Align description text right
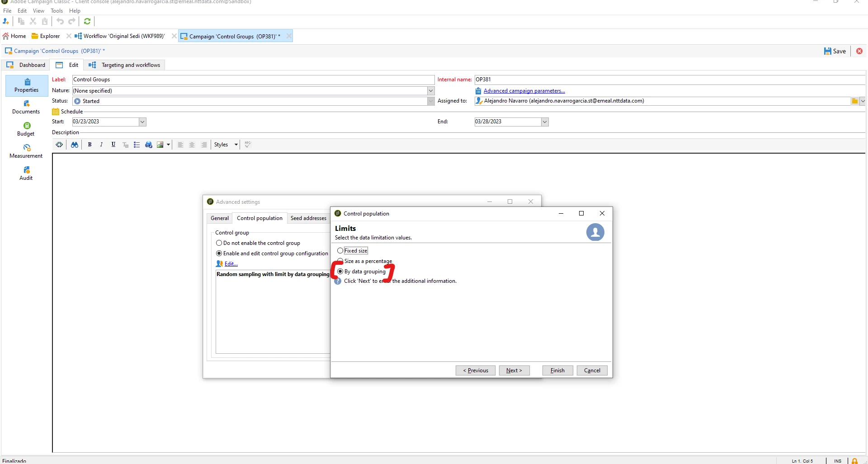 (x=204, y=145)
